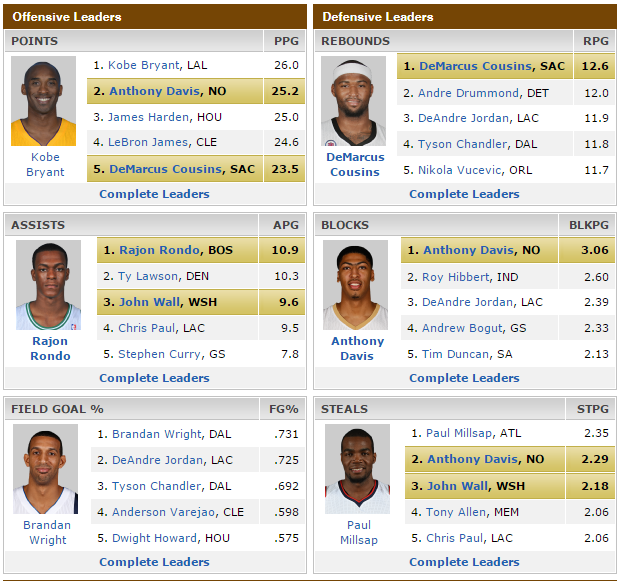Open Roy Hibbert player link
The width and height of the screenshot is (623, 581).
455,277
